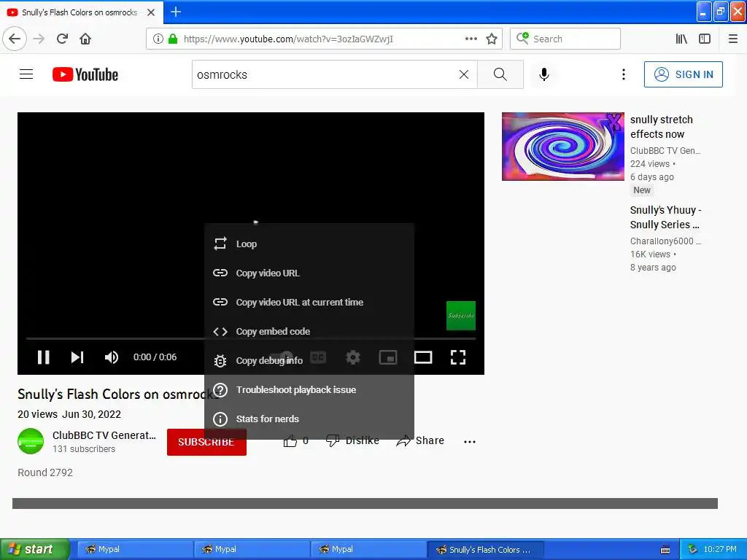
Task: Choose Copy video URL menu entry
Action: point(309,273)
